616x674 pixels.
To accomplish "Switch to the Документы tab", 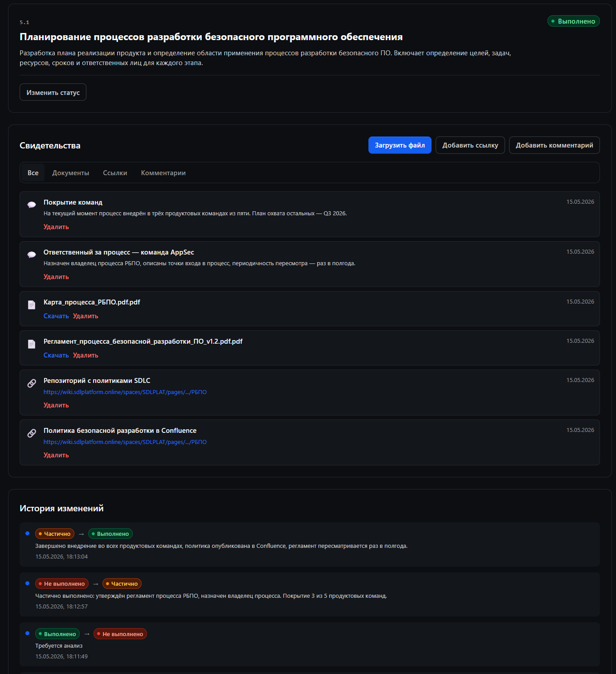I will [71, 173].
